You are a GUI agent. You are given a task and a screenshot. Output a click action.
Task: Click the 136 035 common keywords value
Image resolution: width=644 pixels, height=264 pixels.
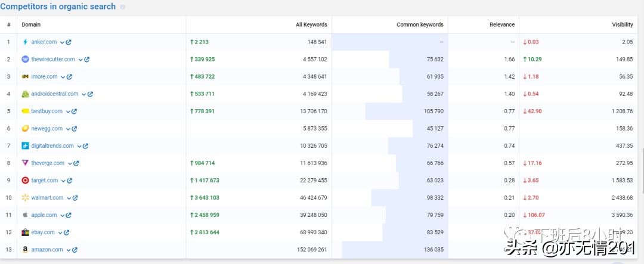434,250
